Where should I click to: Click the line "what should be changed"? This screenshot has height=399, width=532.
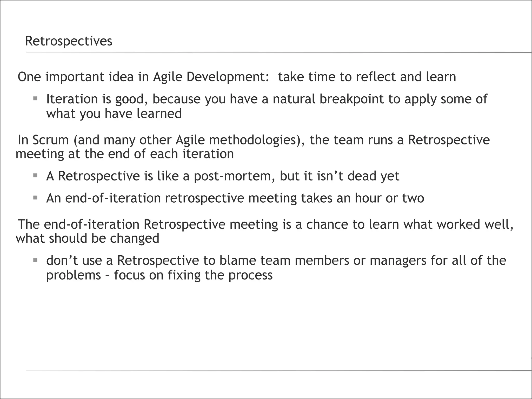[88, 238]
